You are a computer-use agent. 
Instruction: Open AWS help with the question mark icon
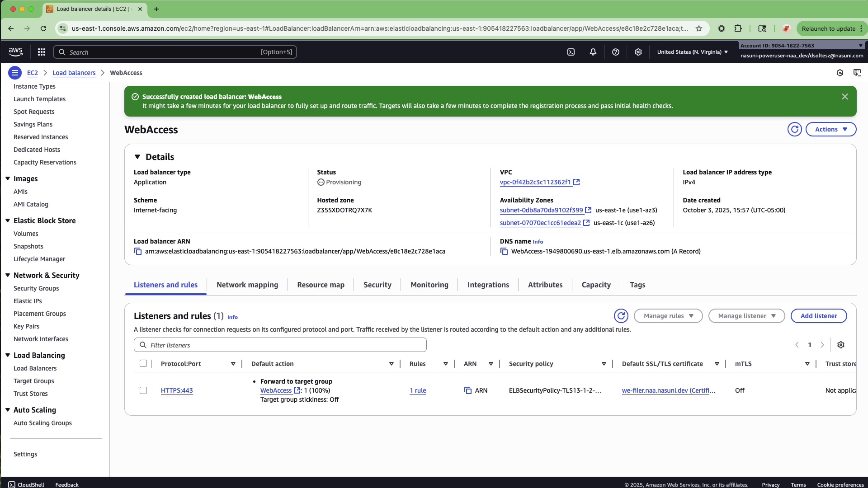[615, 52]
